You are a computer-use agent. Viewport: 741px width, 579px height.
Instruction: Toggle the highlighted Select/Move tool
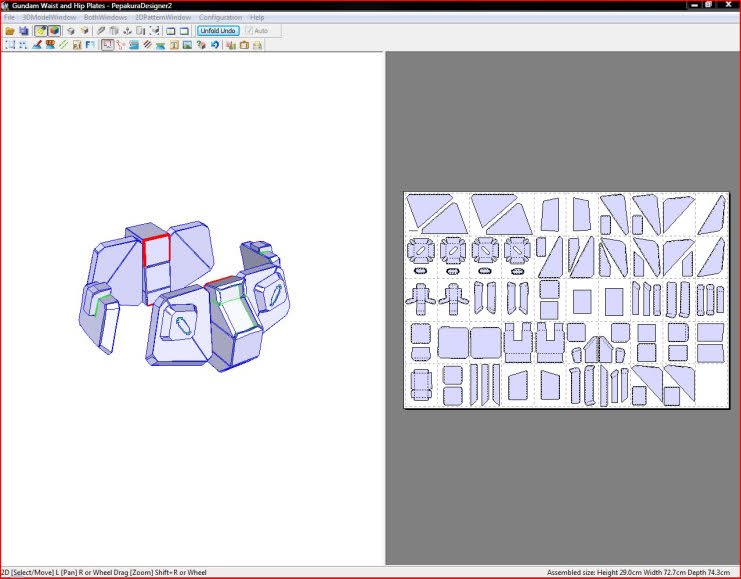(107, 45)
